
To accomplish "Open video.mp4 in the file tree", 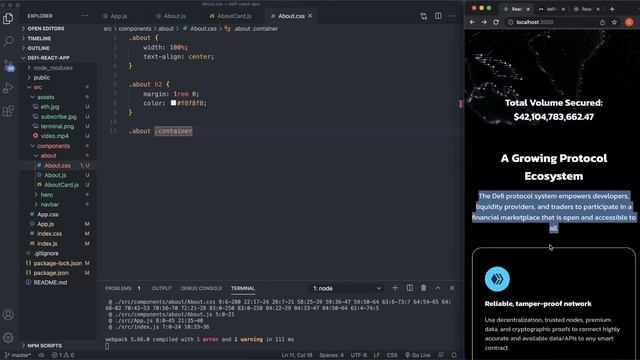I will (x=54, y=136).
